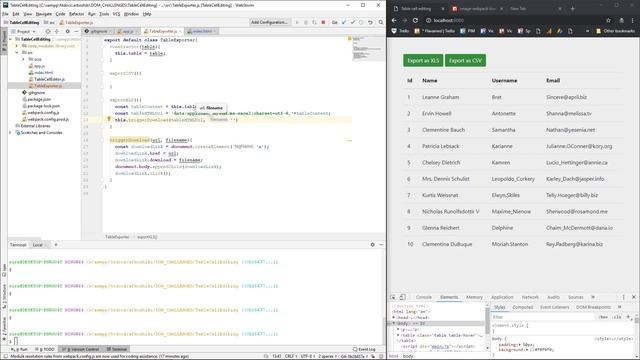640x360 pixels.
Task: Click the Expand/Collapse all icon in Project panel
Action: tap(57, 31)
